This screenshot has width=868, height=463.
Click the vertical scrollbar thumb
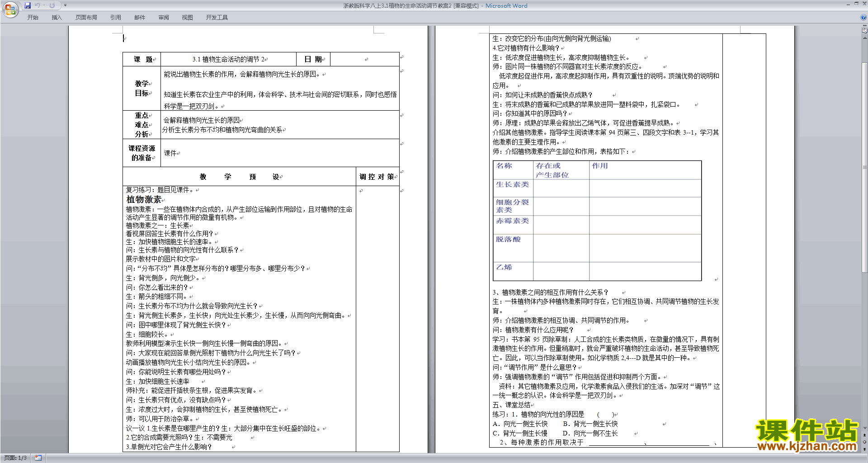point(865,167)
